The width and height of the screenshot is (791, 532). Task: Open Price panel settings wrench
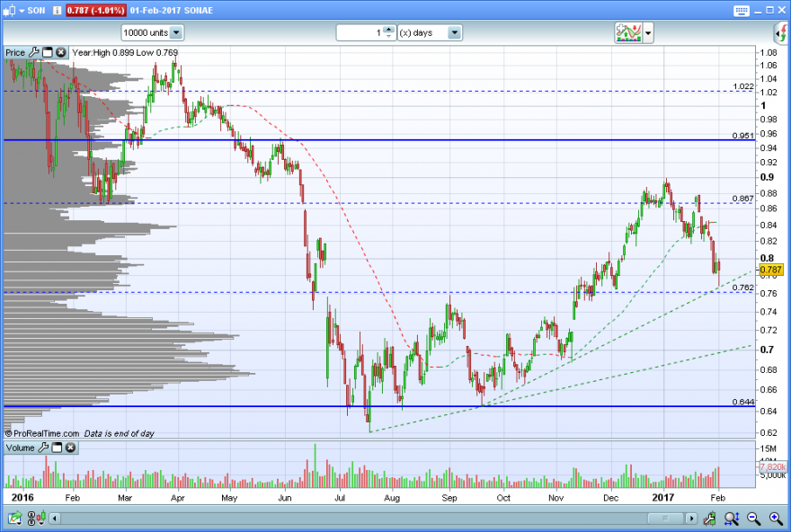click(x=34, y=52)
